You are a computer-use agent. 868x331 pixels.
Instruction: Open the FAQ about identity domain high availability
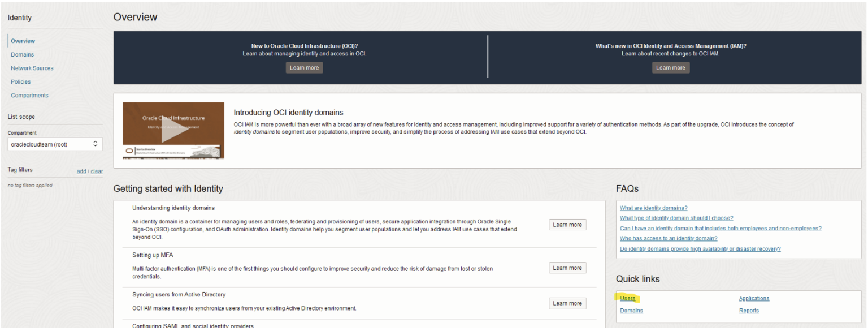pos(700,248)
